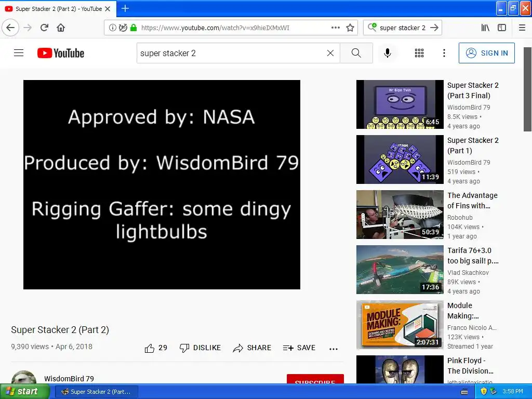Open Pink Floyd - The Division... title
Viewport: 532px width, 399px height.
470,365
